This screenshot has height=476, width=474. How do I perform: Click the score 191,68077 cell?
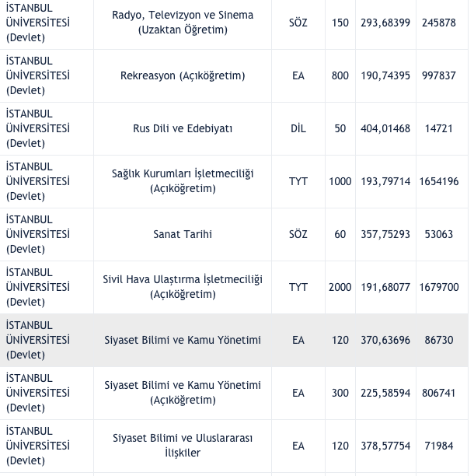pyautogui.click(x=385, y=287)
